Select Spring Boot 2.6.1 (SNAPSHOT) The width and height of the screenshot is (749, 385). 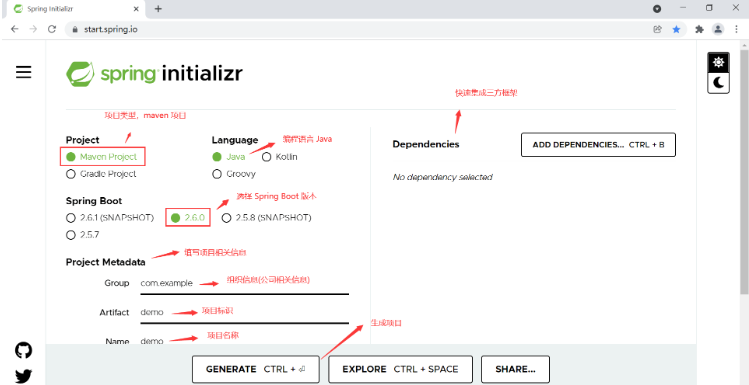click(71, 218)
